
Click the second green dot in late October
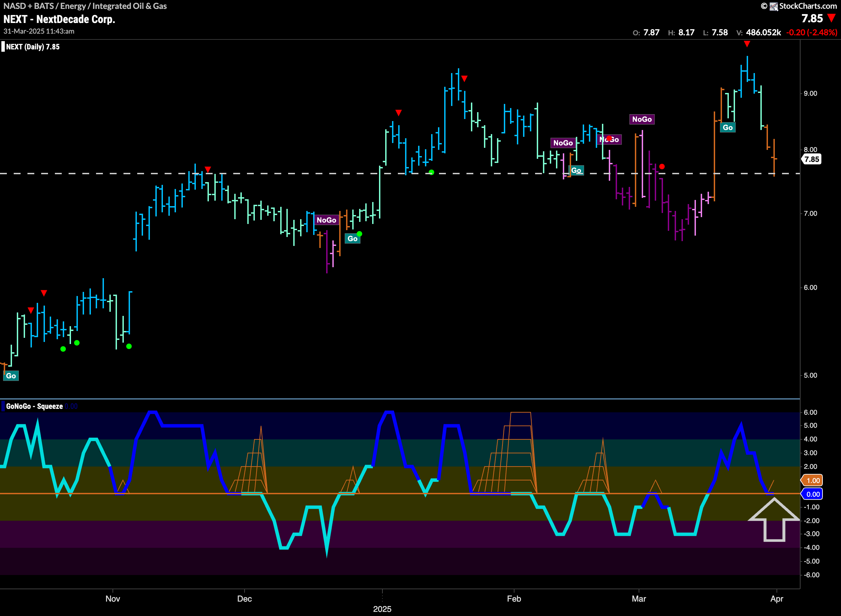coord(77,343)
